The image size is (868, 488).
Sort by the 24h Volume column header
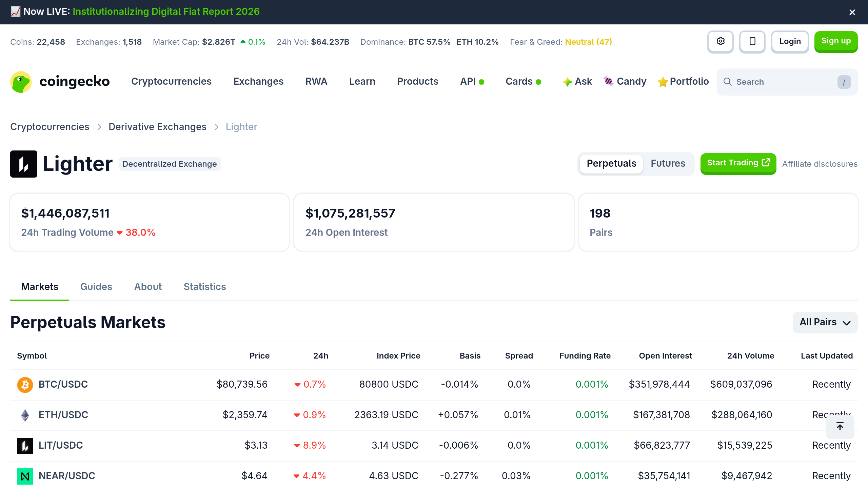[x=750, y=356]
